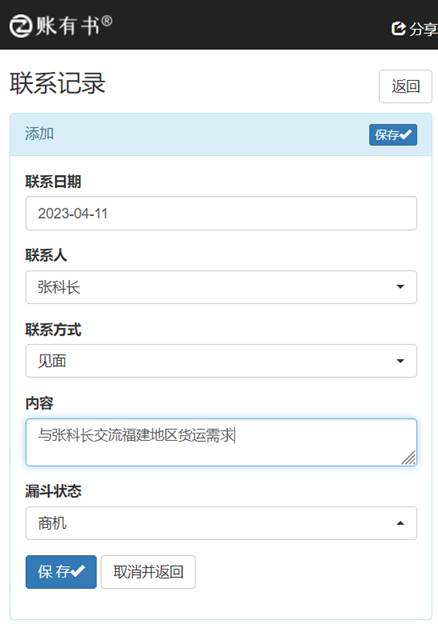The width and height of the screenshot is (438, 628).
Task: Click the small 保存 button in 添加 header
Action: point(393,135)
